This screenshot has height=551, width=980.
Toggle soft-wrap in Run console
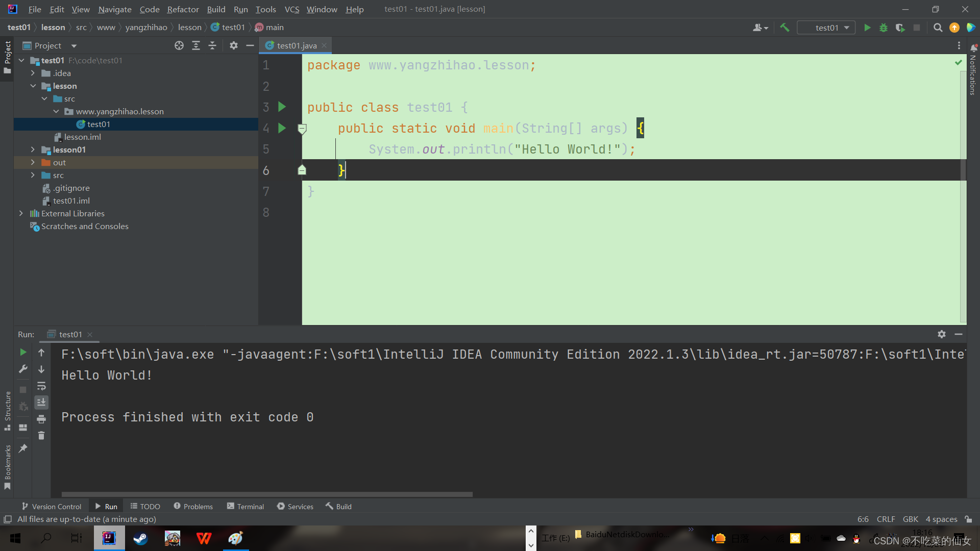click(x=41, y=386)
